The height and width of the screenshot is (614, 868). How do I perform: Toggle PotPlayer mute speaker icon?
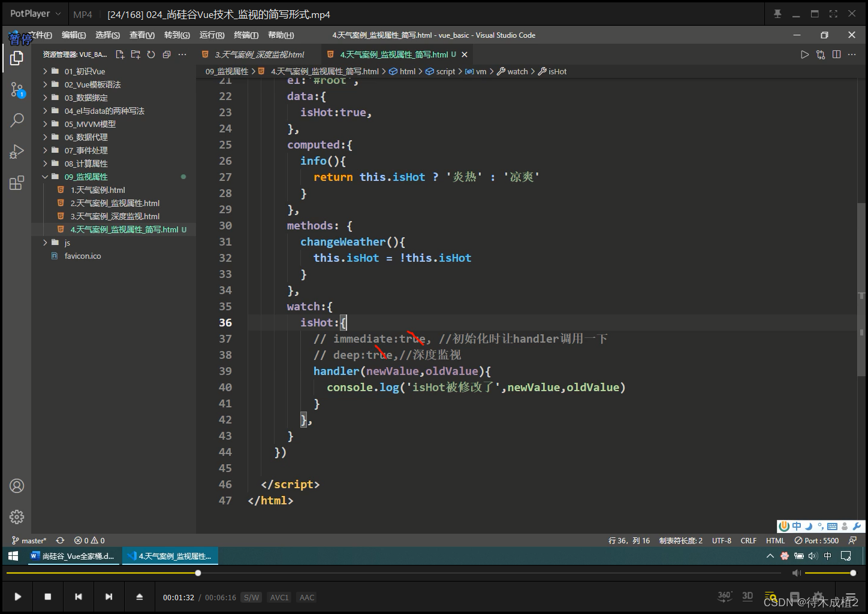point(796,573)
